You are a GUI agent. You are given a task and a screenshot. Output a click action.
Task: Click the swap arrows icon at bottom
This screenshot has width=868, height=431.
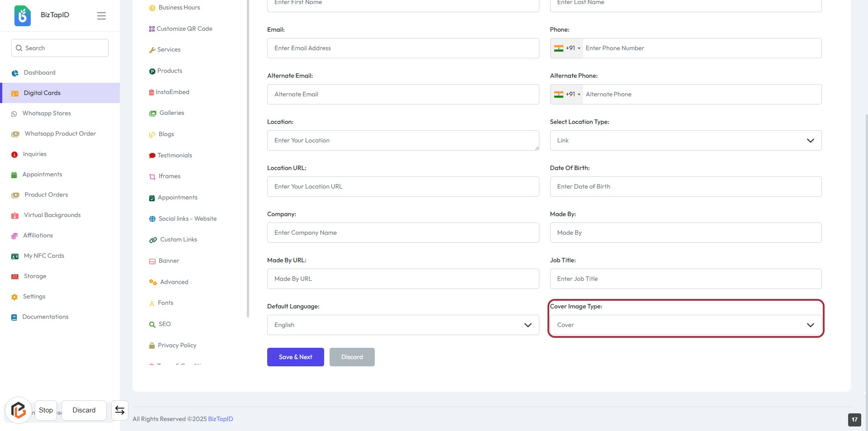[x=120, y=410]
